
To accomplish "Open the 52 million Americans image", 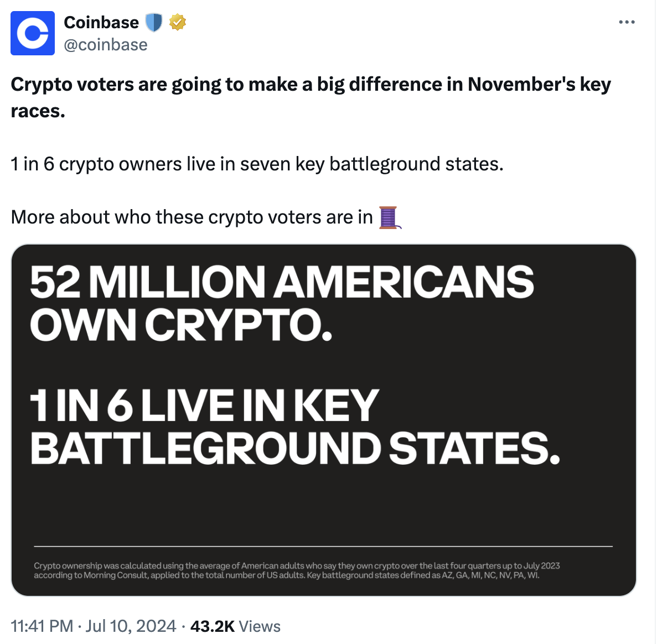I will coord(323,420).
